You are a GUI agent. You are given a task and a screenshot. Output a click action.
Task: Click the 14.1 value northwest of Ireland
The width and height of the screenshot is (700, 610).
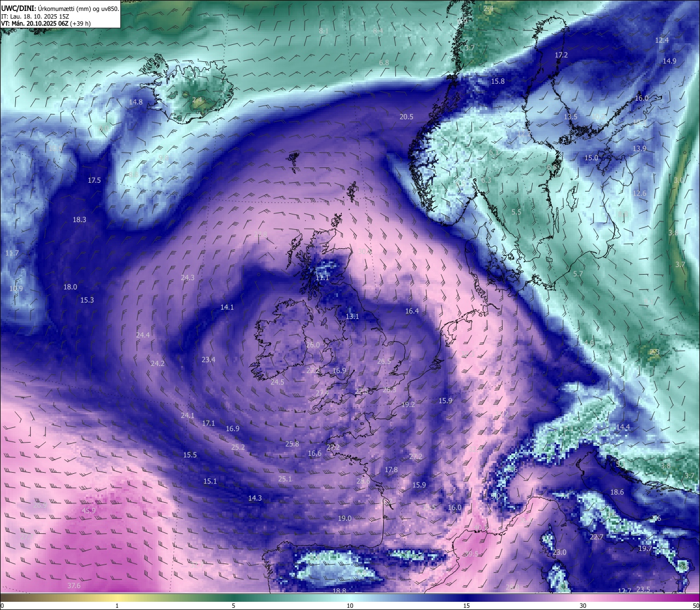tap(227, 307)
